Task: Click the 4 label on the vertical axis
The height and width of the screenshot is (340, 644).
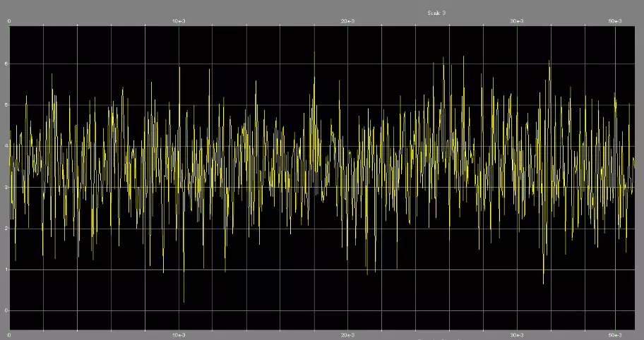Action: point(6,145)
